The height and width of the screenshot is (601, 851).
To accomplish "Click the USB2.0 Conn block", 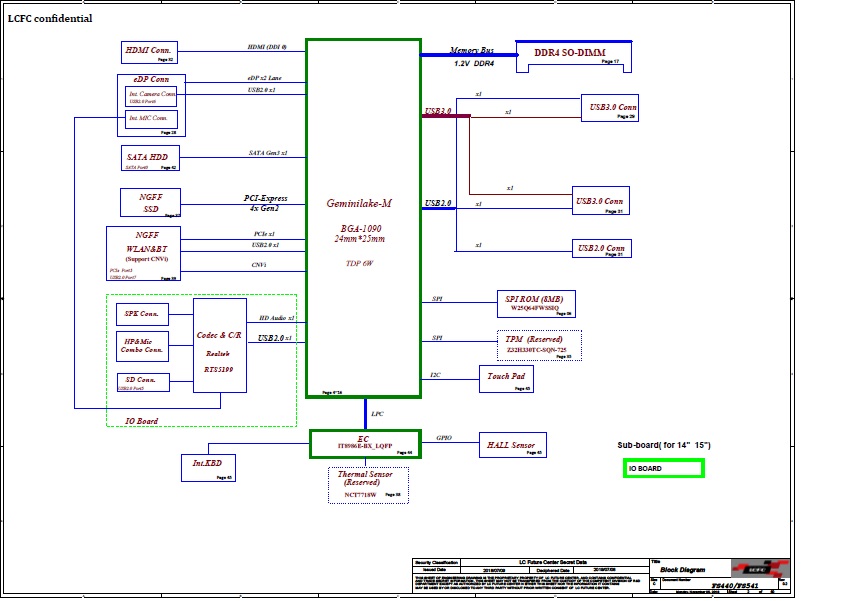I will [601, 249].
